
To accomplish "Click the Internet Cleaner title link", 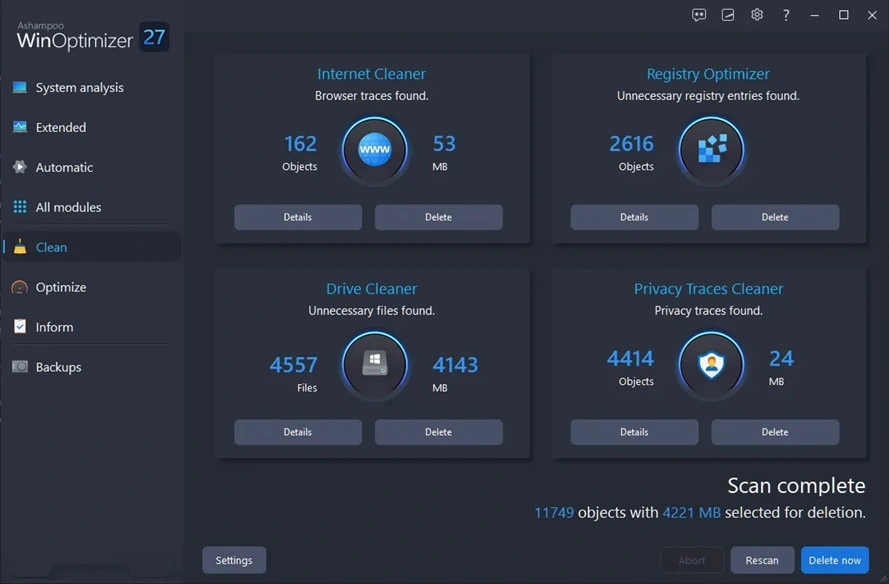I will pos(371,74).
